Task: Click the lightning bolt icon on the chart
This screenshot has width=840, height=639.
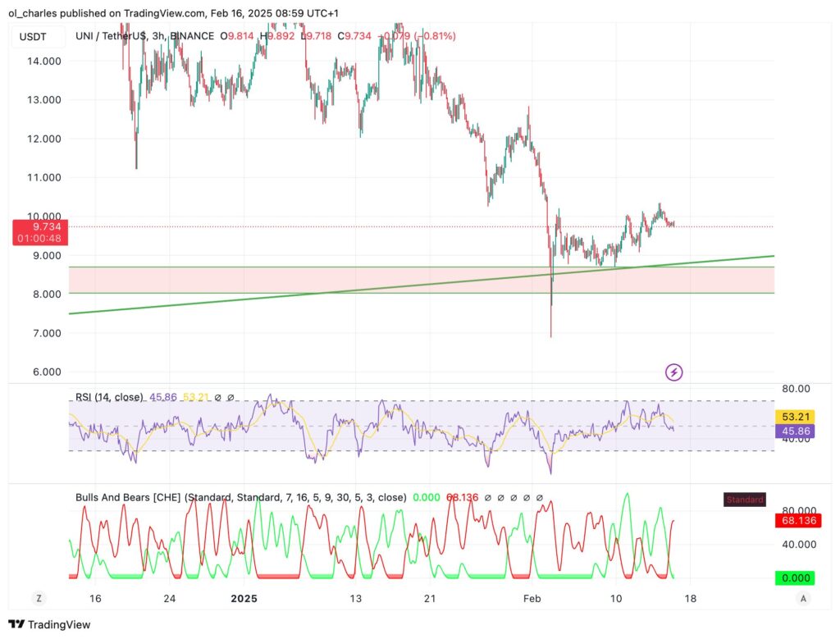Action: point(673,372)
